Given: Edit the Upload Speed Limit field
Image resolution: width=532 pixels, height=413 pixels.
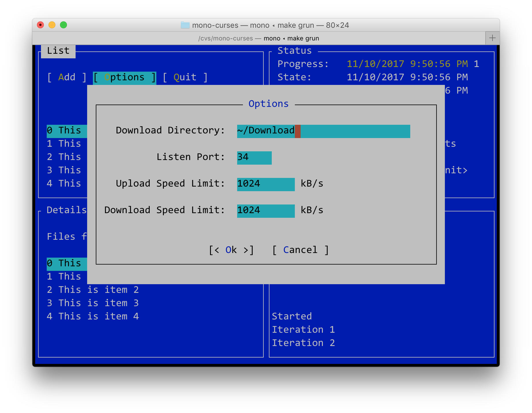Looking at the screenshot, I should pyautogui.click(x=266, y=184).
